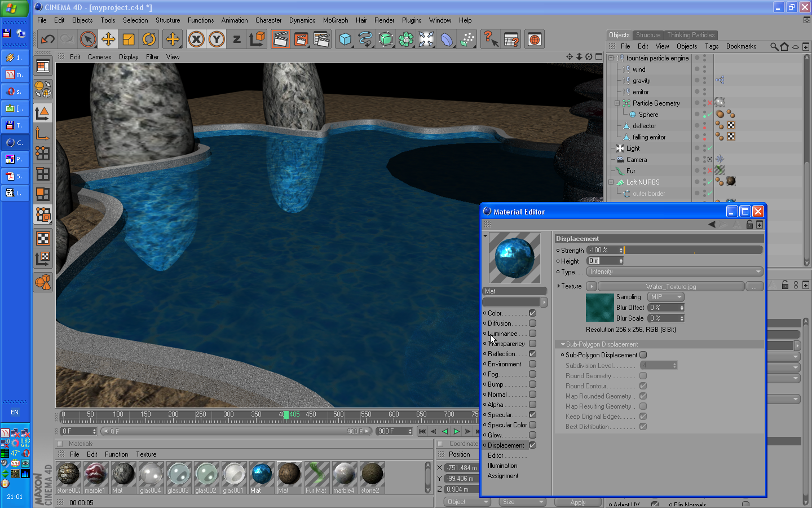Toggle the Reflection channel checkbox
The width and height of the screenshot is (812, 508).
coord(532,354)
